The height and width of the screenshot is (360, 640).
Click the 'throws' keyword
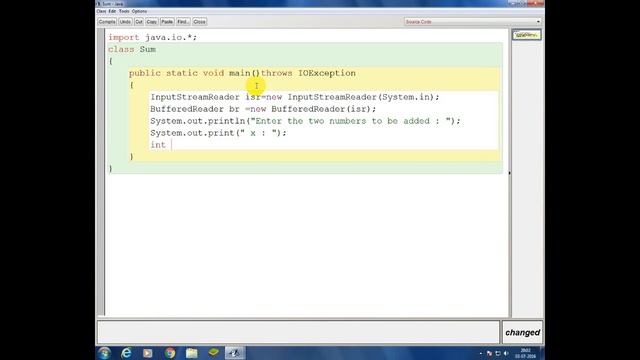tap(277, 73)
